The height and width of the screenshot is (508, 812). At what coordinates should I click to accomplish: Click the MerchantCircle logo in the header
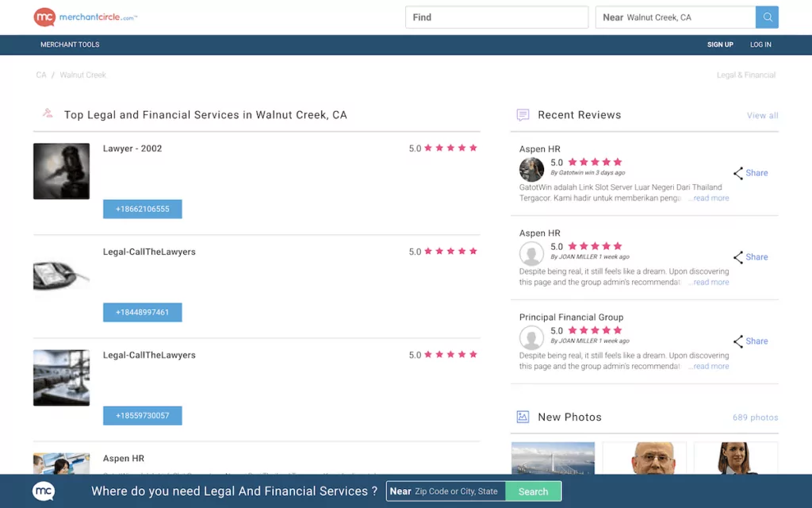pos(86,17)
